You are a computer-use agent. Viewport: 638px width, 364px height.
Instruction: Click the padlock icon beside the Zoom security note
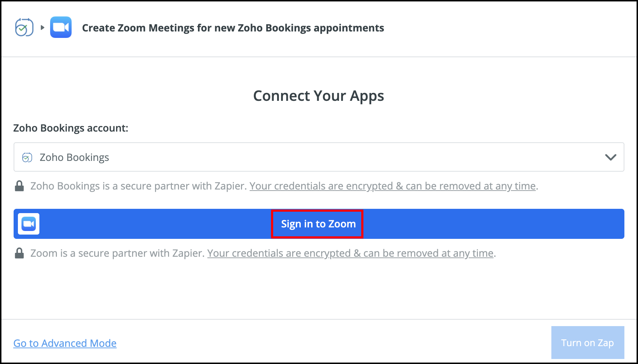click(x=19, y=253)
